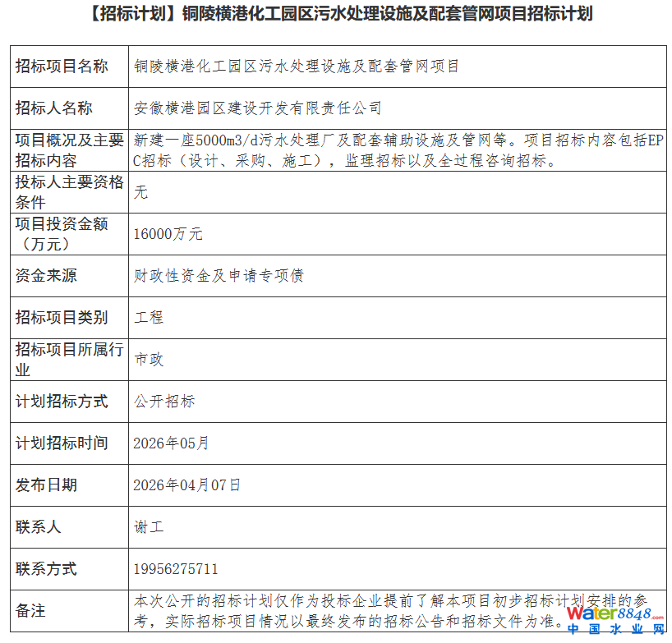The image size is (672, 643).
Task: Click the 招标人名称 label cell
Action: [x=70, y=108]
